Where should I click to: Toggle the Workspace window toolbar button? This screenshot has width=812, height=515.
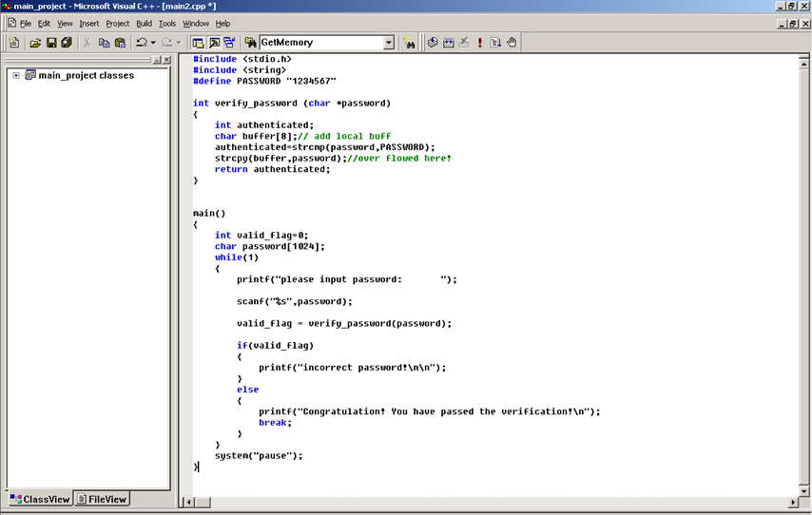point(198,43)
